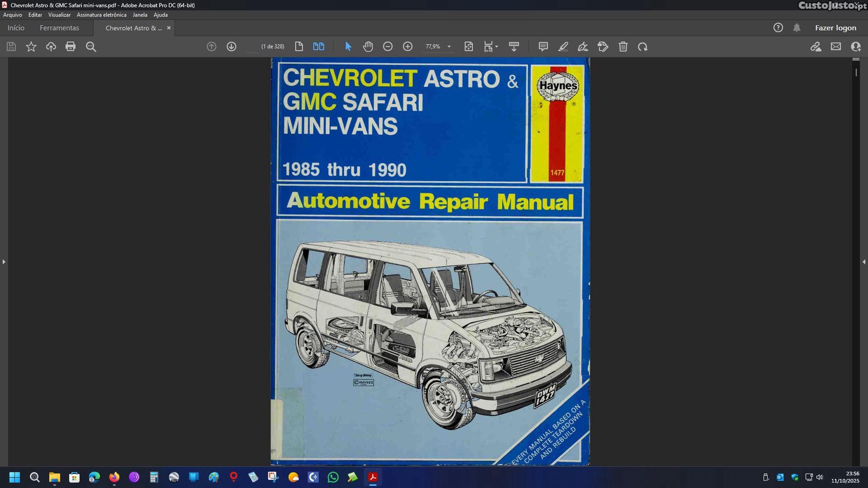Add a comment note icon

click(x=543, y=47)
